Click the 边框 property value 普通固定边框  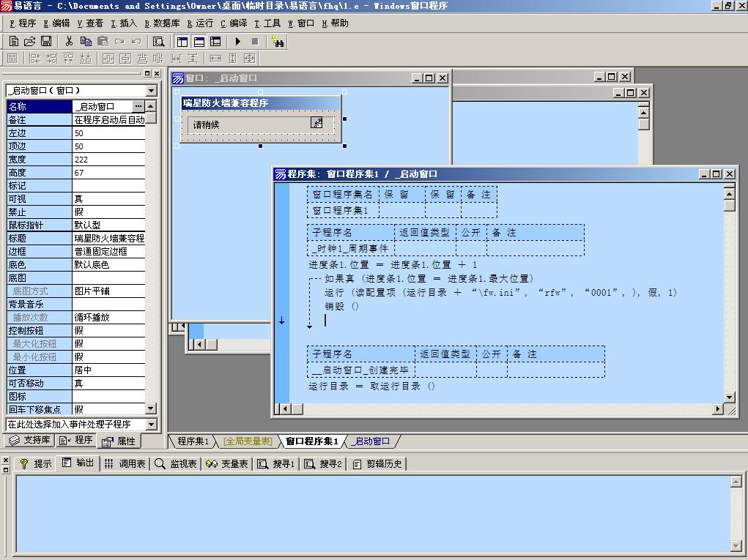[x=108, y=252]
